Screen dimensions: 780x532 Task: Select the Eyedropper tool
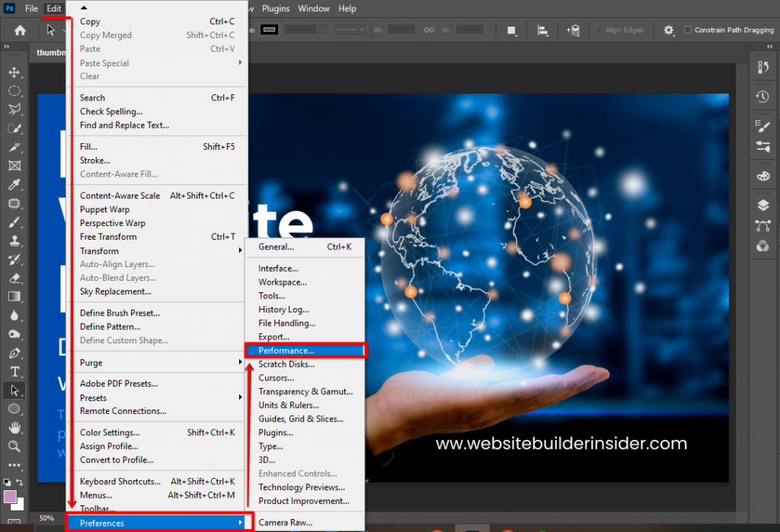pos(14,184)
